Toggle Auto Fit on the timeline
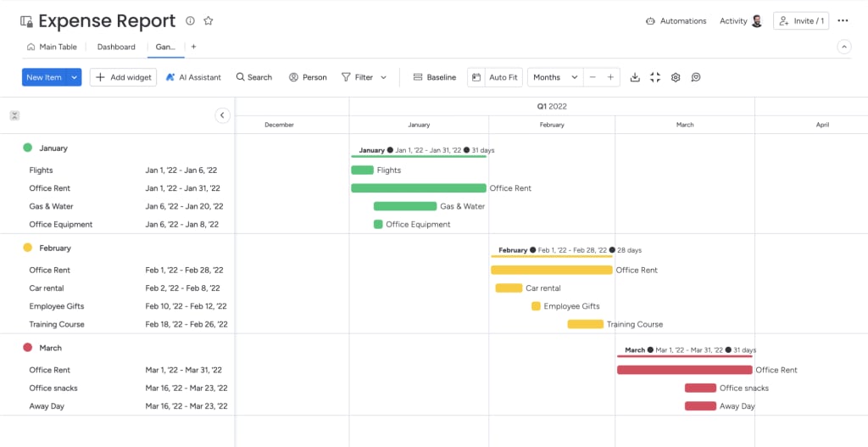The image size is (868, 447). (495, 77)
